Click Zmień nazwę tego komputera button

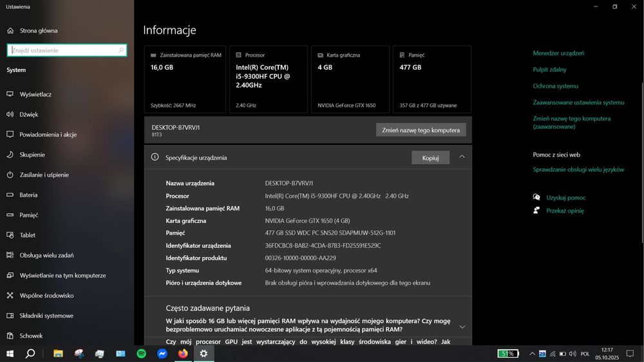[x=421, y=130]
